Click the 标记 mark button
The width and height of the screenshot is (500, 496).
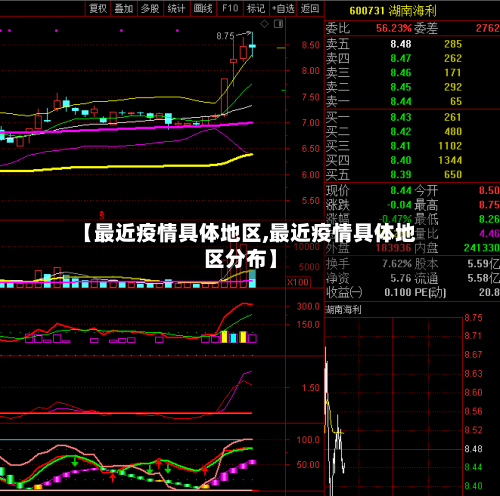256,9
